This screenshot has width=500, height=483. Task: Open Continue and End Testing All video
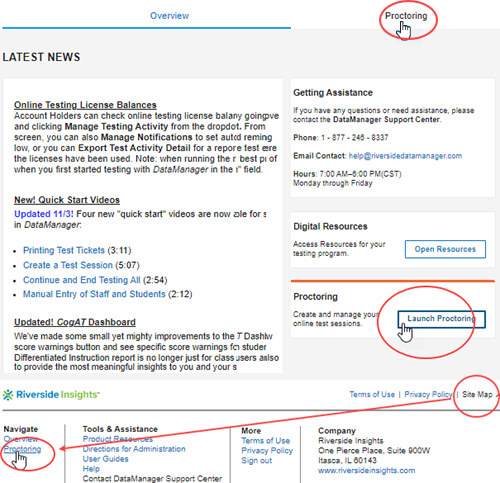point(82,280)
